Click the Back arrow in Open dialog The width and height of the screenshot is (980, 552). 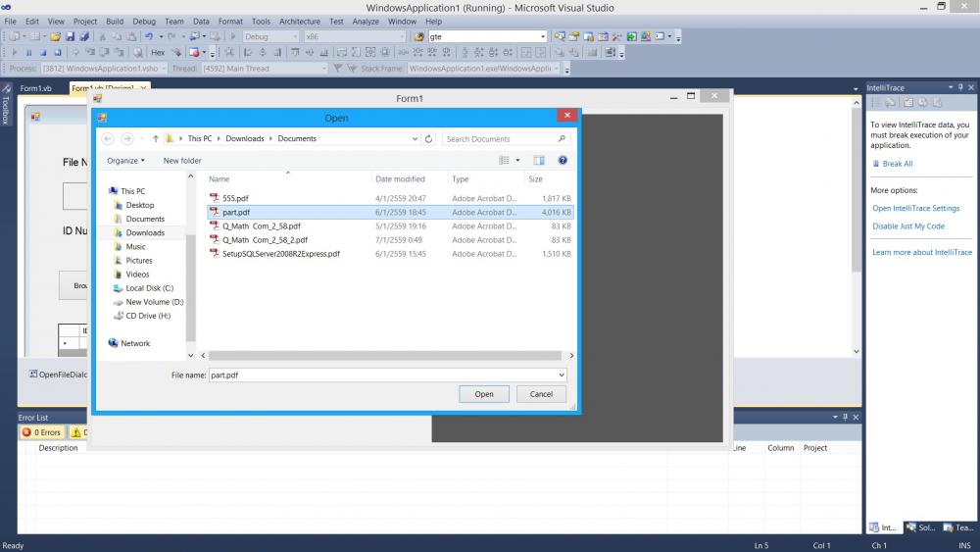coord(108,139)
